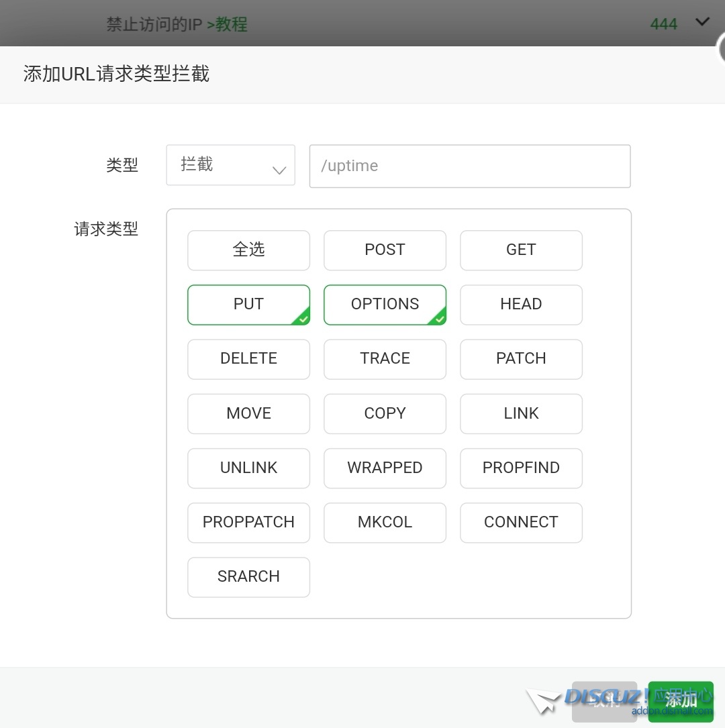The width and height of the screenshot is (725, 728).
Task: Click the /uptime URL input field
Action: click(469, 166)
